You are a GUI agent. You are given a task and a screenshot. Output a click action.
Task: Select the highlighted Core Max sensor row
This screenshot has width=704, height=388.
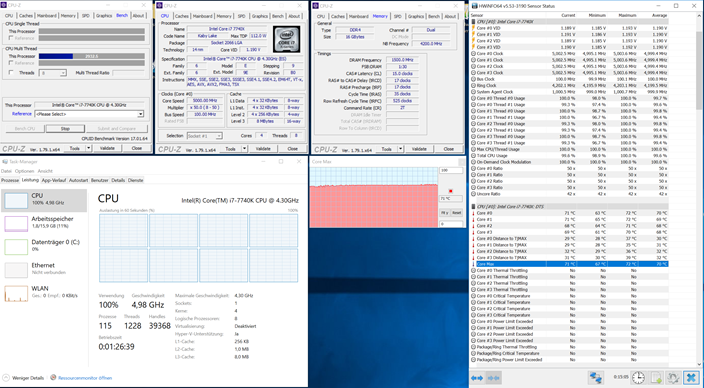click(569, 264)
